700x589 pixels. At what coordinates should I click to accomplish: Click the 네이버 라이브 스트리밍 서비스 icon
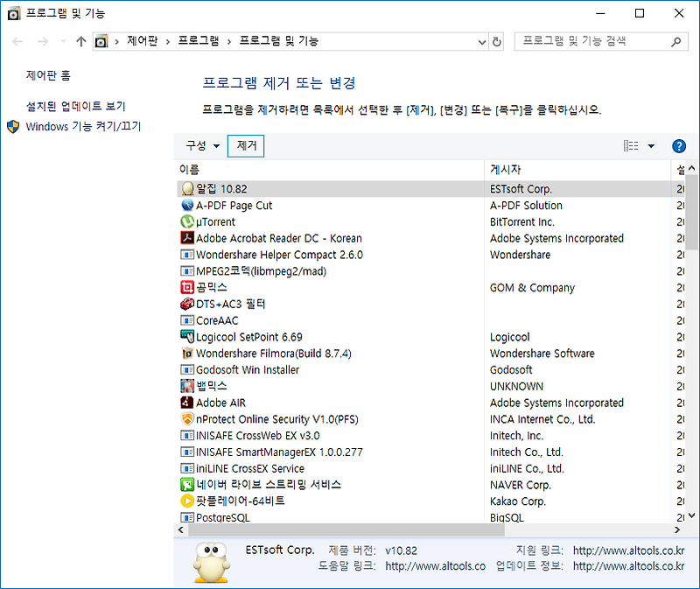coord(187,485)
